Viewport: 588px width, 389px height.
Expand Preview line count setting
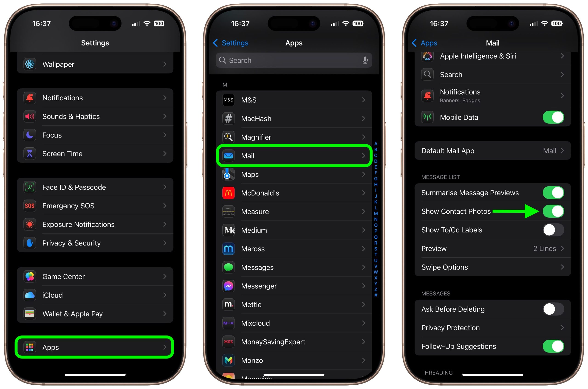pos(490,248)
